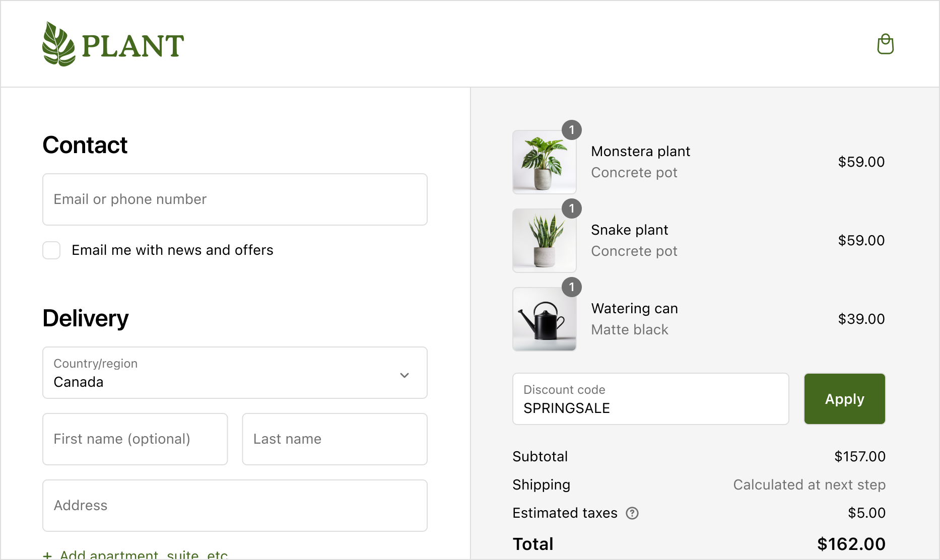Click Add apartment, suite, etc. link

[144, 554]
